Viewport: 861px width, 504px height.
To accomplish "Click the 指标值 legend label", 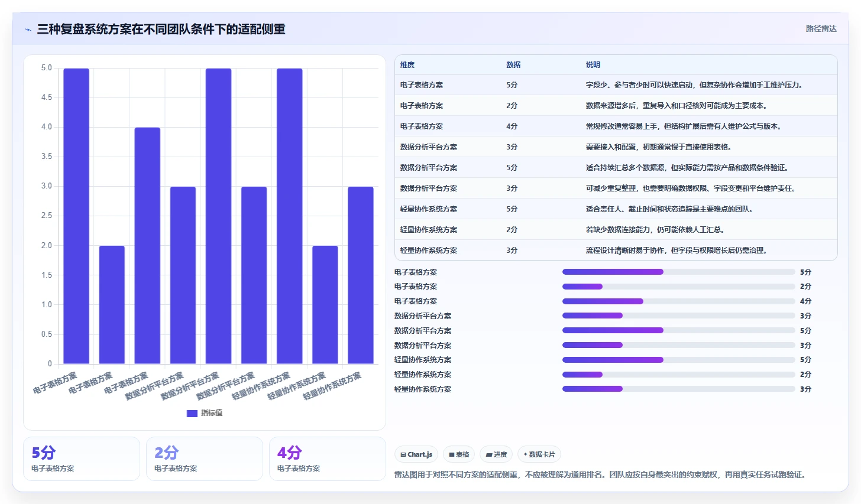I will [212, 413].
